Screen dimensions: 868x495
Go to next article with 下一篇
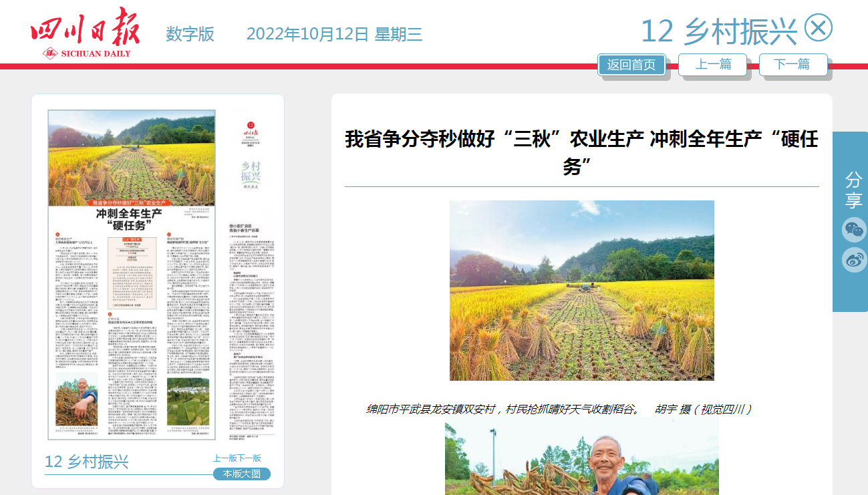tap(792, 65)
